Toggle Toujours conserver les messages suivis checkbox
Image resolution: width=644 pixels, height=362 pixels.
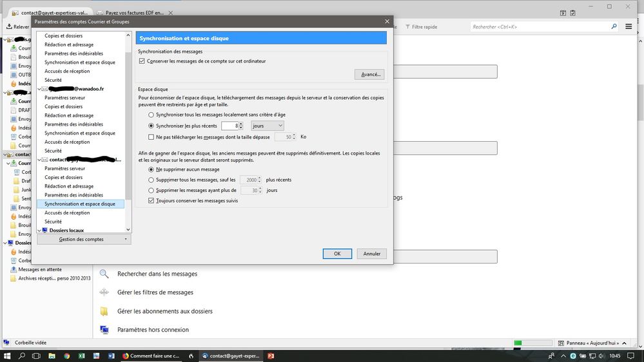click(151, 201)
